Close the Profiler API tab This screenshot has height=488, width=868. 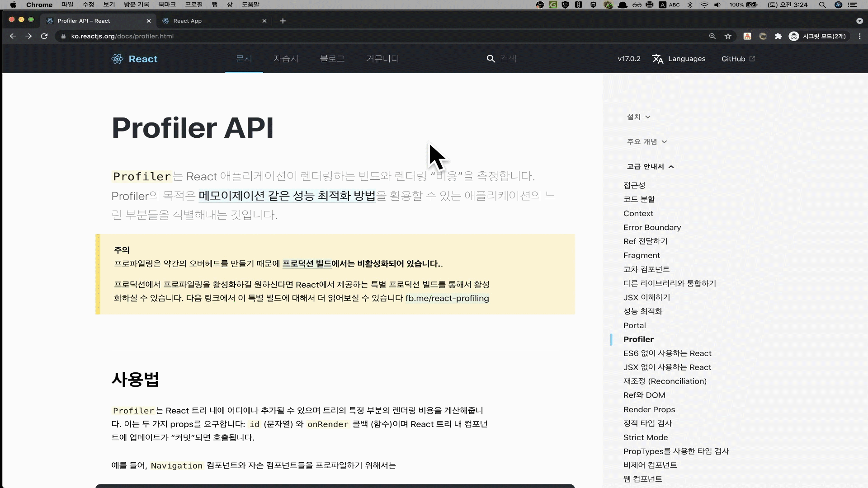(x=149, y=21)
